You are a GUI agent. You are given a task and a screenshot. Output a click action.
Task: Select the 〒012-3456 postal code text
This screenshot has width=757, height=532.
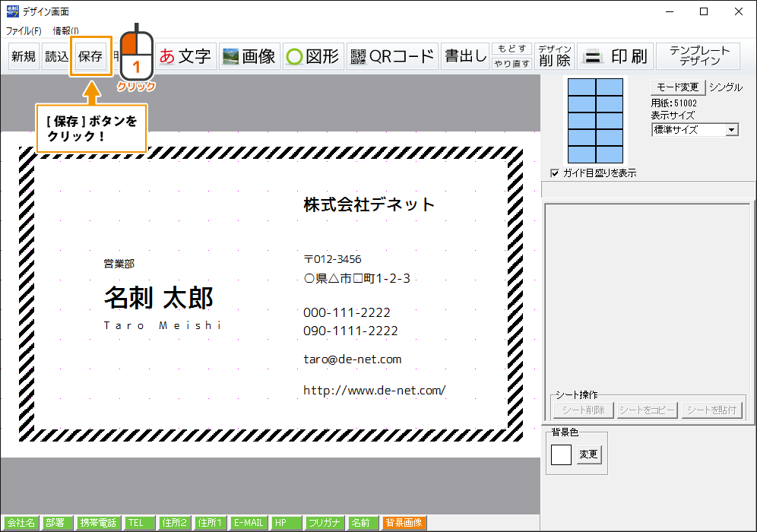pos(333,259)
